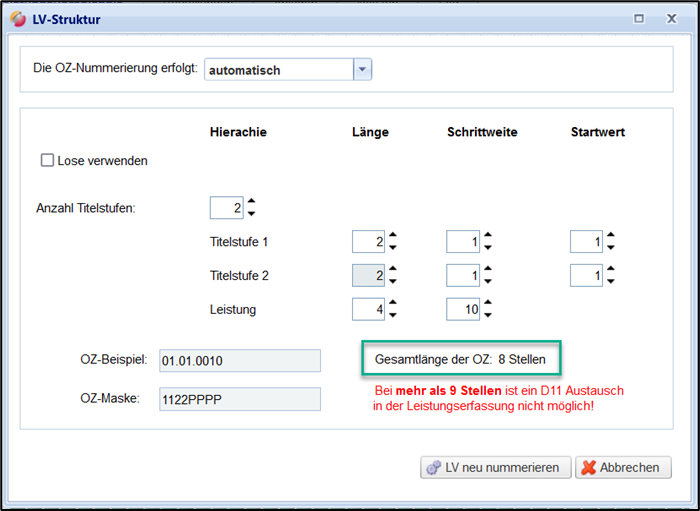Click the LV-Struktur app icon in title bar

(16, 18)
